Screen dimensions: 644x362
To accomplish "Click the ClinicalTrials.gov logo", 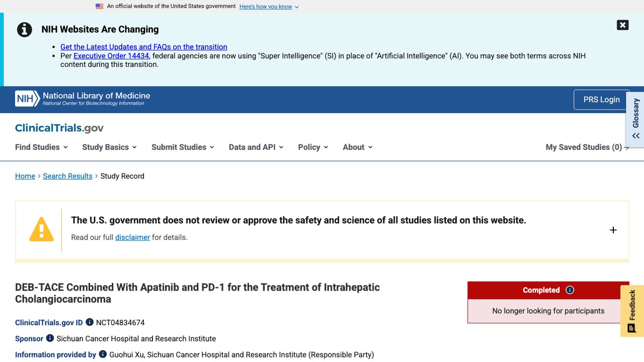I will (59, 128).
